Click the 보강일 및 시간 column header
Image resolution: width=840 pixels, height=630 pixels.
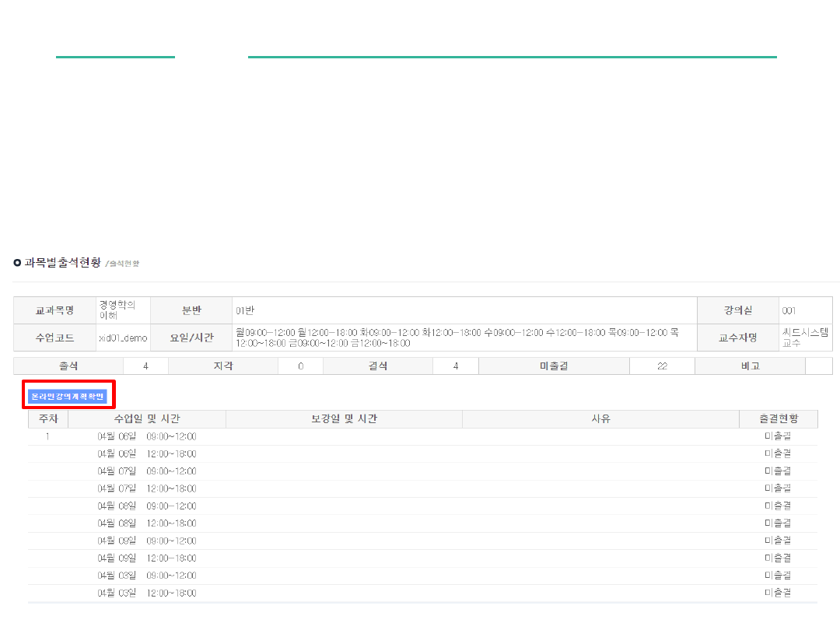(x=343, y=419)
